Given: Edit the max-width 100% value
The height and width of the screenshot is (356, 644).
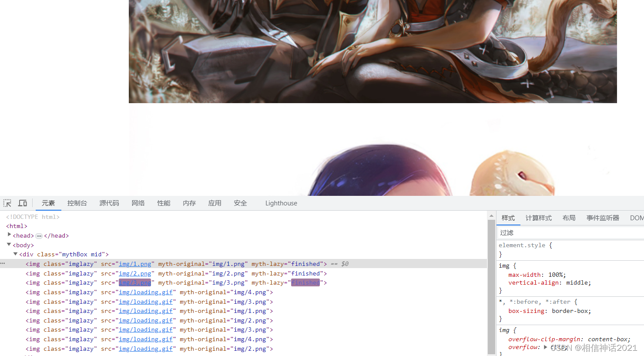Looking at the screenshot, I should pos(556,275).
